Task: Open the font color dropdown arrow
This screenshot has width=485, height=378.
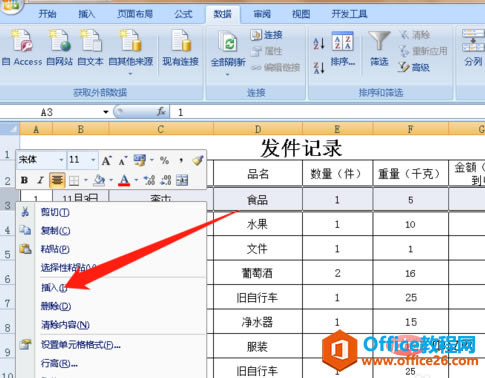Action: coord(136,180)
